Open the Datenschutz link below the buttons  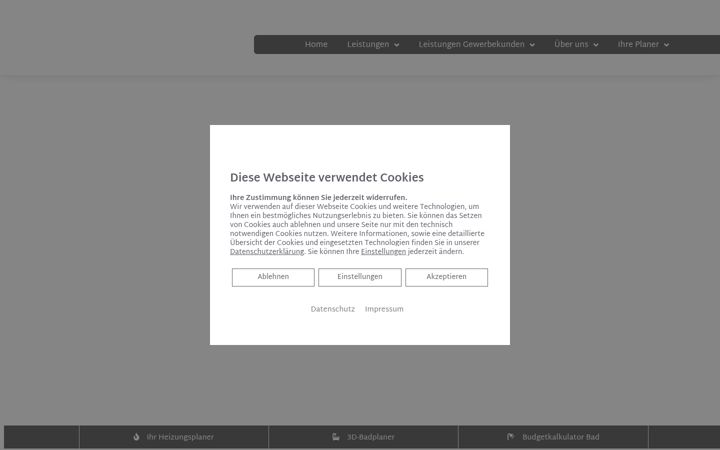[x=332, y=309]
